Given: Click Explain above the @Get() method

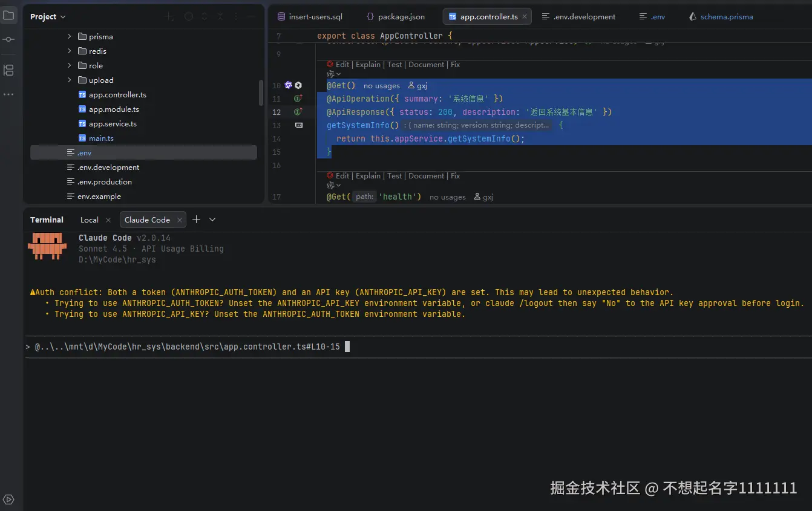Looking at the screenshot, I should [368, 65].
